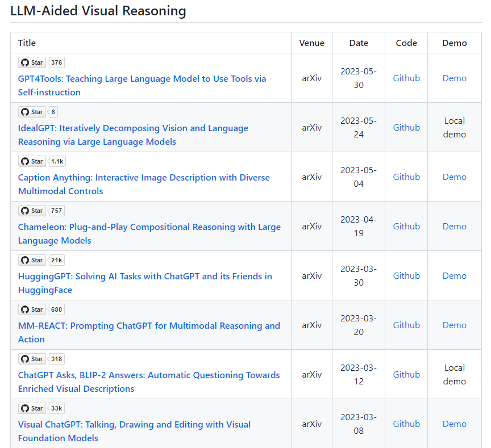The image size is (491, 448).
Task: Open the 1.1k star count badge
Action: (57, 161)
